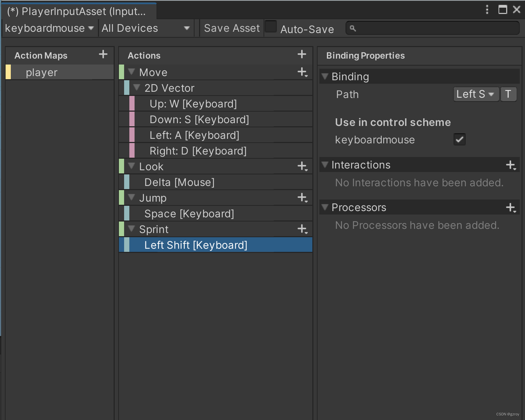Screen dimensions: 525x420
Task: Collapse the Interactions section
Action: click(325, 164)
